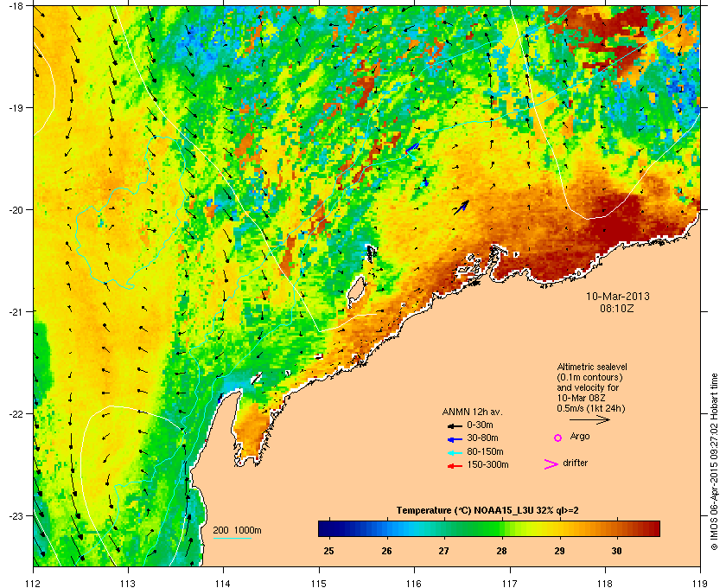Viewport: 726px width, 588px height.
Task: Click the black 0-30m legend arrow
Action: [455, 425]
